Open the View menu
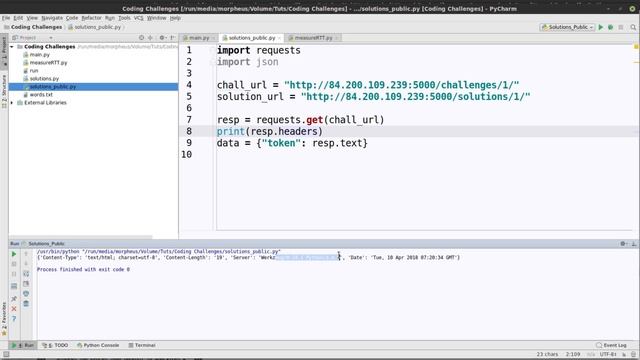The height and width of the screenshot is (360, 640). coord(32,18)
